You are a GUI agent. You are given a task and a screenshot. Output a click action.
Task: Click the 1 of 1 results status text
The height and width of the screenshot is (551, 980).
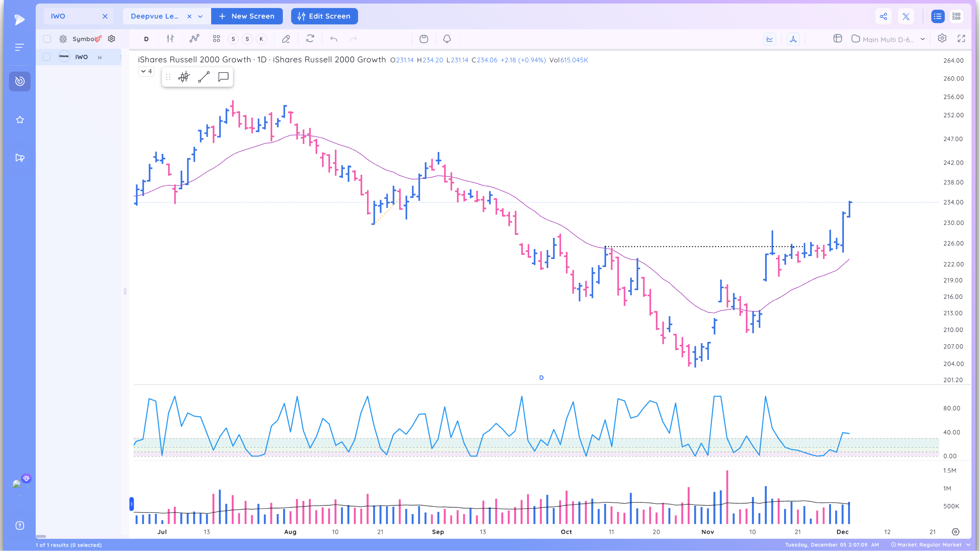click(x=69, y=545)
